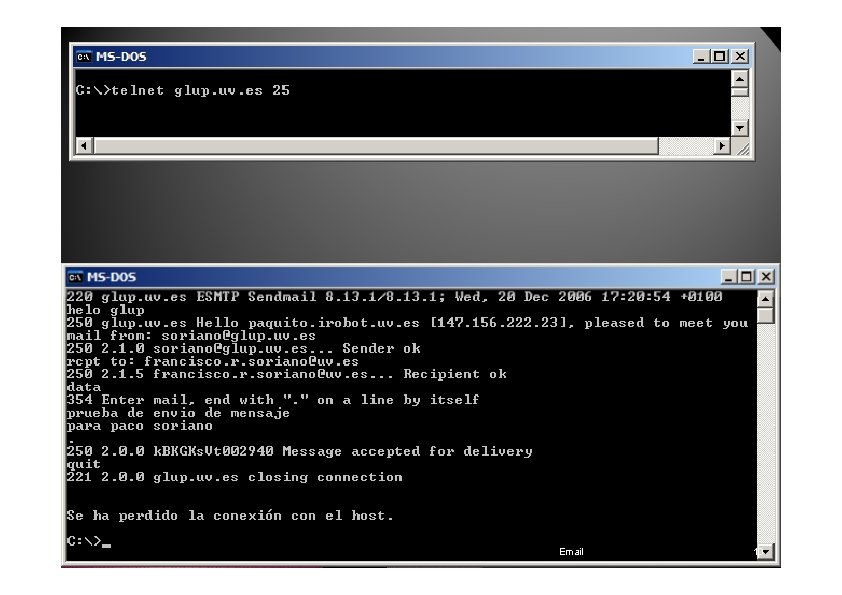842x595 pixels.
Task: Click scroll-down arrow in lower window
Action: pos(766,551)
